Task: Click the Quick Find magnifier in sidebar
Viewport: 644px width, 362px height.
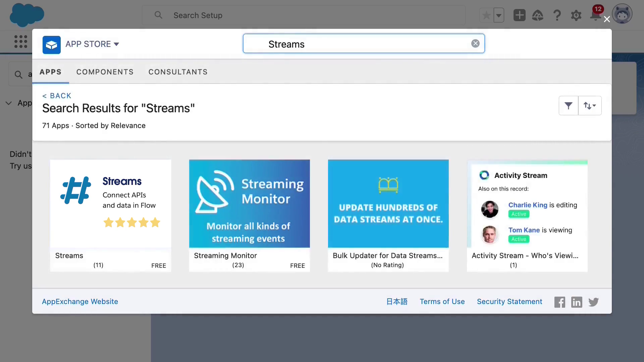Action: [18, 74]
